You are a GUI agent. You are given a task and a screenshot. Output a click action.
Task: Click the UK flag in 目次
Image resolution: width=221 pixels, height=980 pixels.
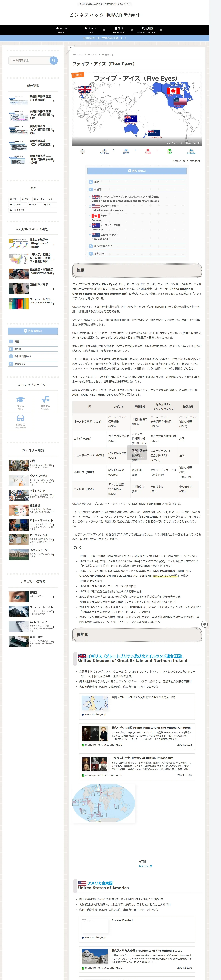click(96, 197)
